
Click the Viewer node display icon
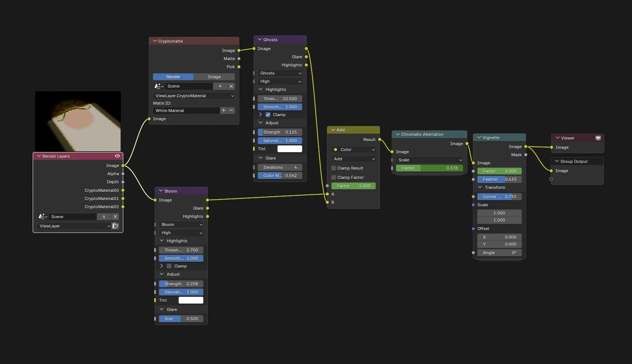pos(598,138)
